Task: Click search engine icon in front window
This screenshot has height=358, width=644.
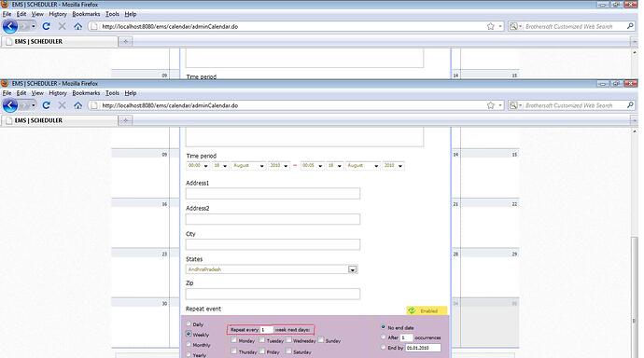Action: coord(513,105)
